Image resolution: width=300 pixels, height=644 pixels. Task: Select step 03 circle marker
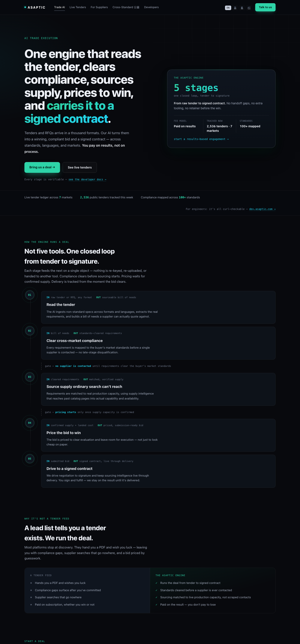(30, 377)
